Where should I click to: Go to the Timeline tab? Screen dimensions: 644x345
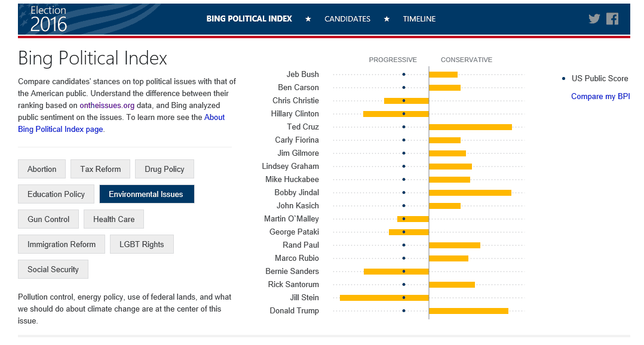coord(419,19)
